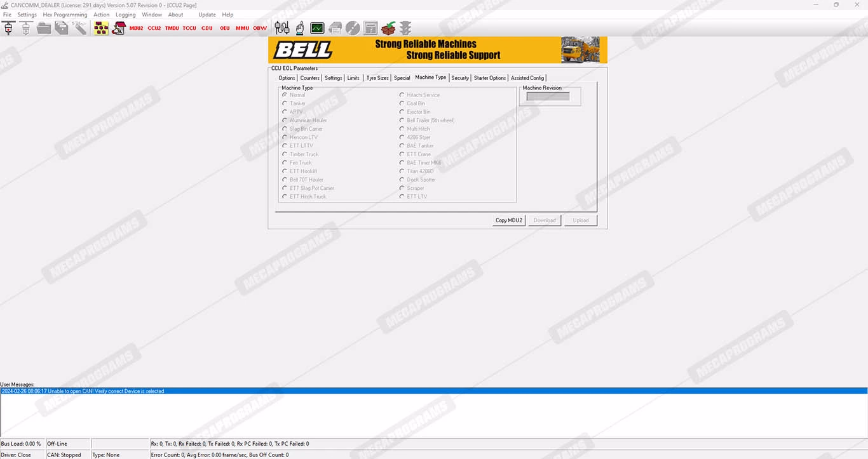Click the box with green check icon
The height and width of the screenshot is (459, 868).
388,28
